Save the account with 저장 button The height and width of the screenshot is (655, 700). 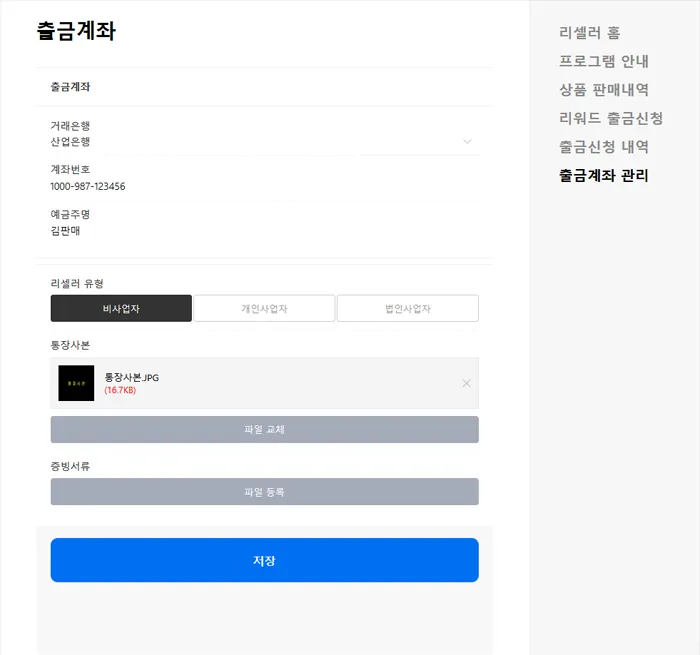point(265,560)
